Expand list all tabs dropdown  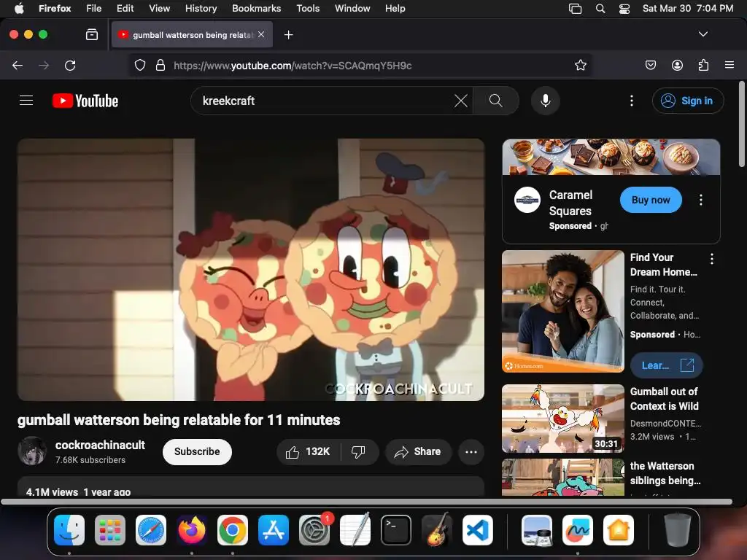703,34
